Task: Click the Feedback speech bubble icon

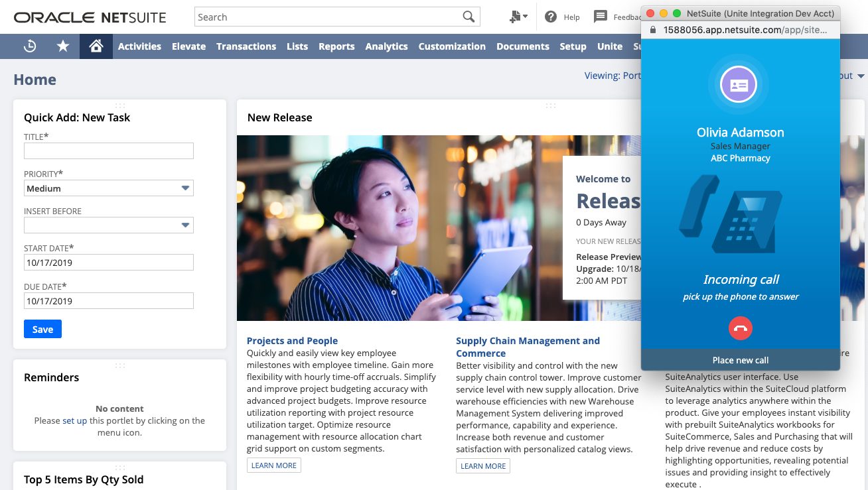Action: pos(600,17)
